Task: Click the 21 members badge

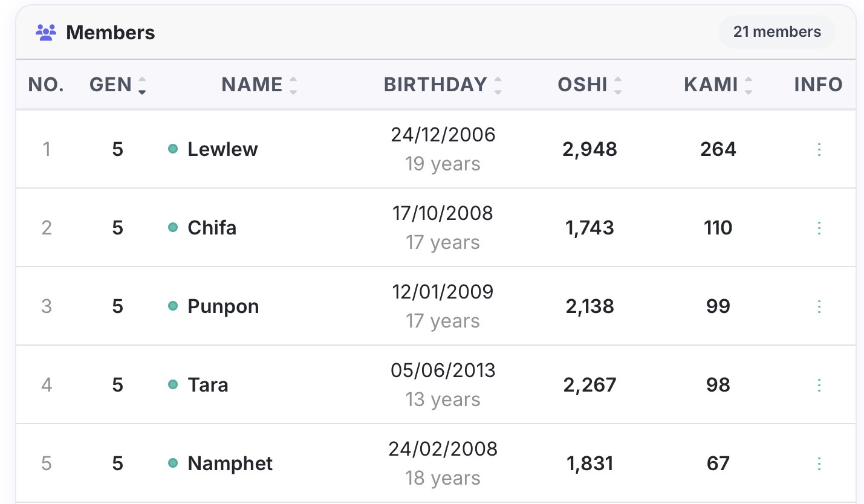Action: (x=777, y=32)
